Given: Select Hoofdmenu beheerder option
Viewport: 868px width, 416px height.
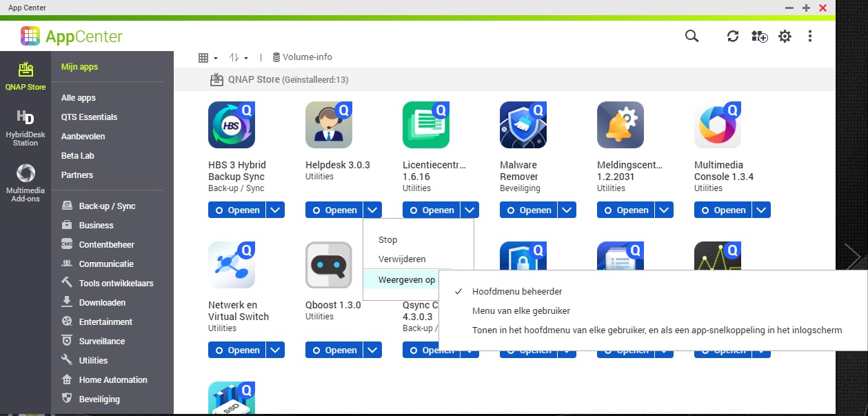Looking at the screenshot, I should coord(517,292).
